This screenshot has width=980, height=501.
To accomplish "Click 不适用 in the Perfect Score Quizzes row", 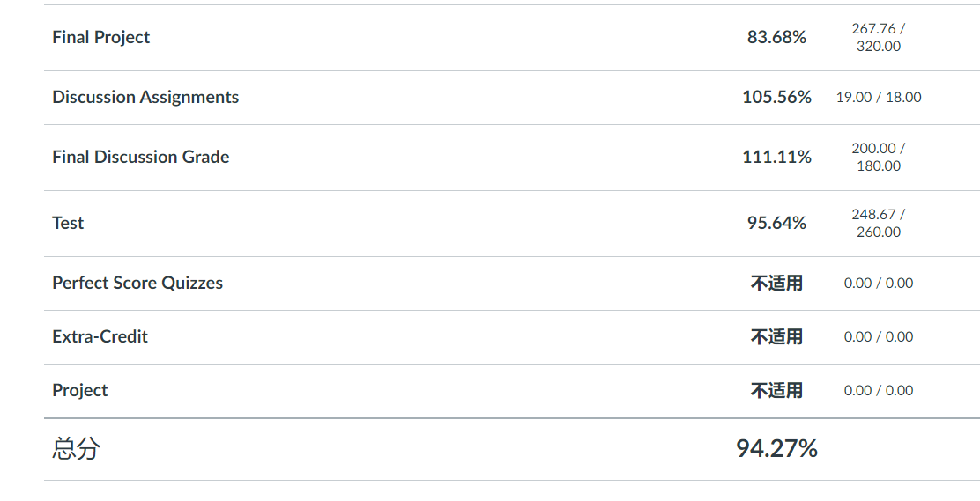I will 776,283.
